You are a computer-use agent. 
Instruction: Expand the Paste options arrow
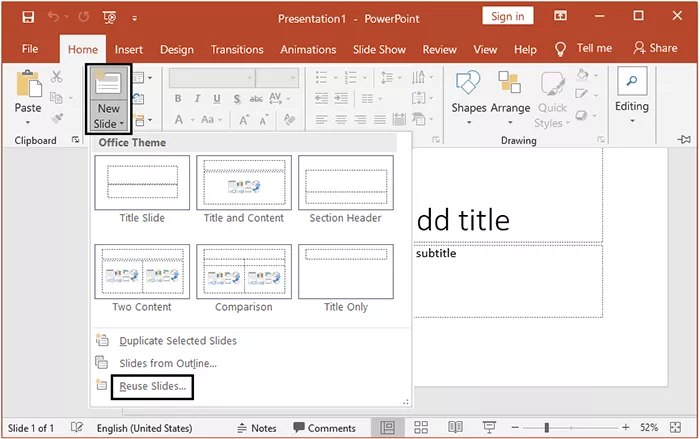pos(28,122)
